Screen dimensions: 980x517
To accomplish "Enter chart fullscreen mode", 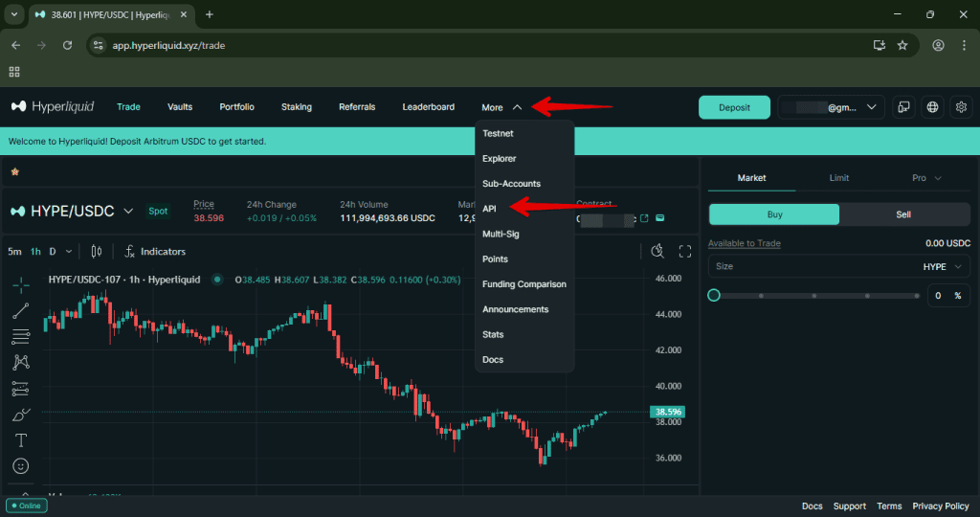I will [x=685, y=252].
